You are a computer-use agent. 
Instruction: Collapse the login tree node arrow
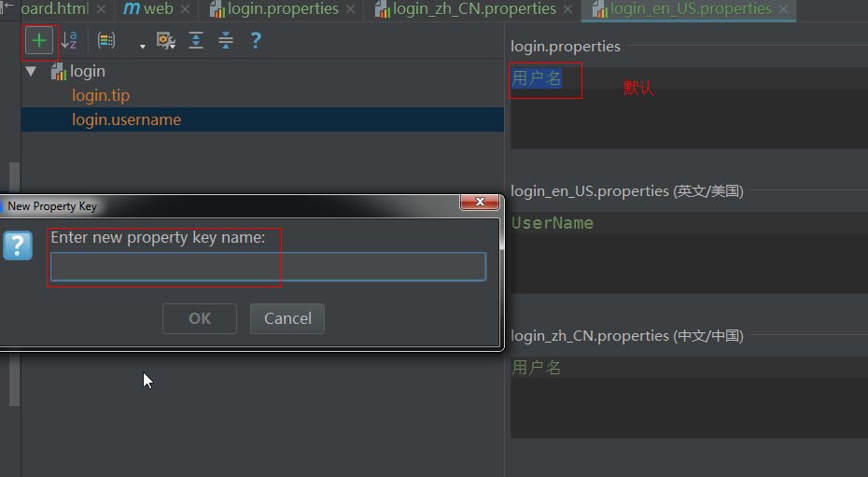click(32, 72)
